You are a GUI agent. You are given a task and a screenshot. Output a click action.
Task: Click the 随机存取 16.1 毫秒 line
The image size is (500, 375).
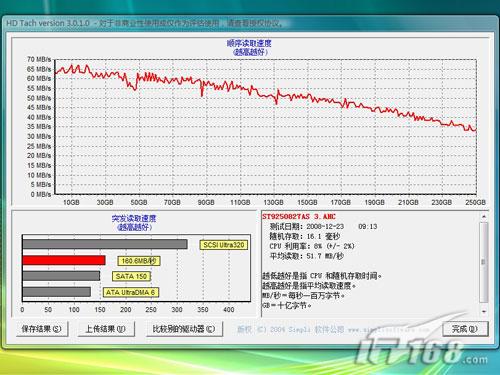(304, 236)
